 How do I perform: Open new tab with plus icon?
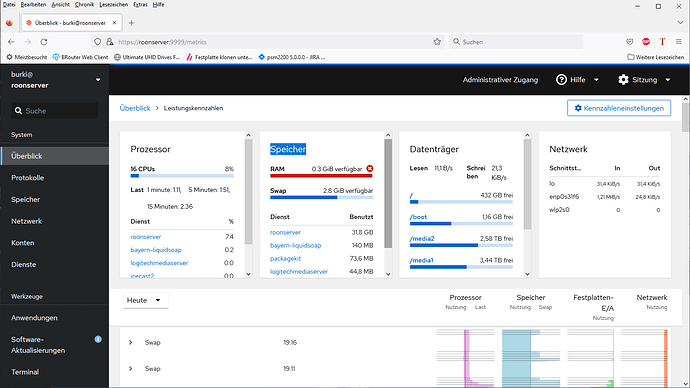pos(131,23)
